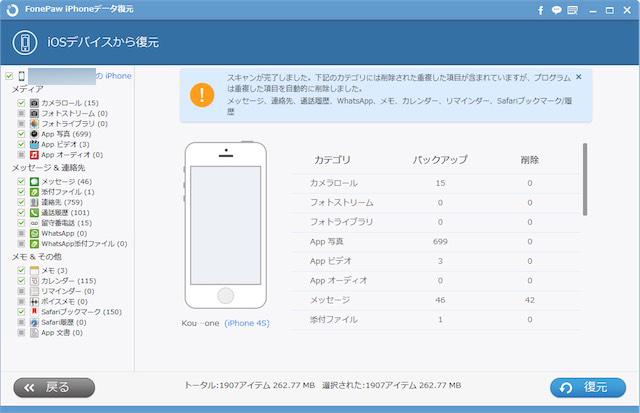
Task: Open the title bar menu icon
Action: [x=573, y=10]
